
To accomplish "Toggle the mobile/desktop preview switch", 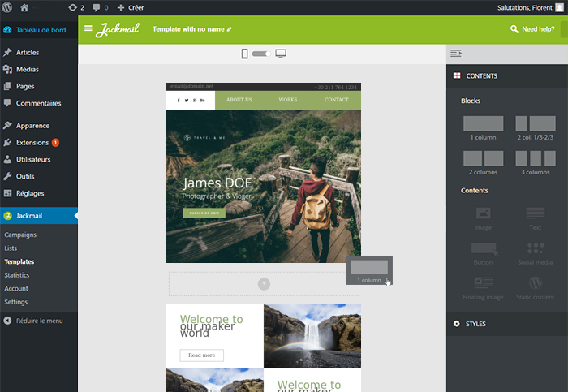I will click(261, 54).
